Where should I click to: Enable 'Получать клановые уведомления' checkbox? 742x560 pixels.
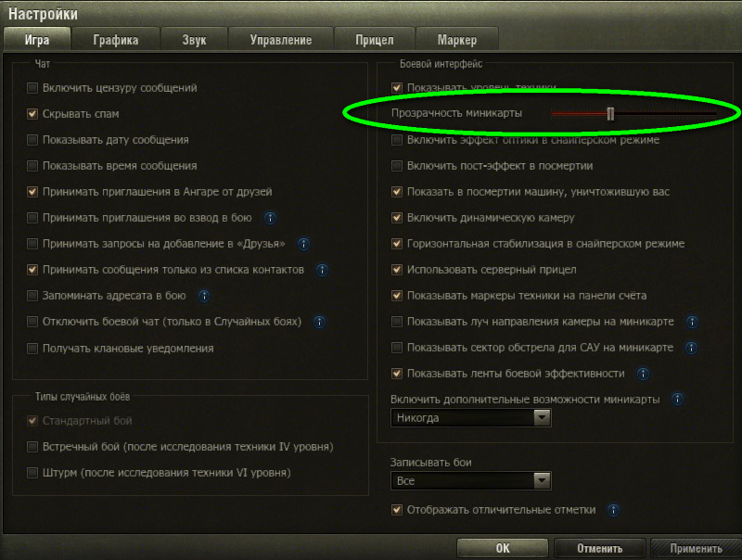(x=32, y=349)
